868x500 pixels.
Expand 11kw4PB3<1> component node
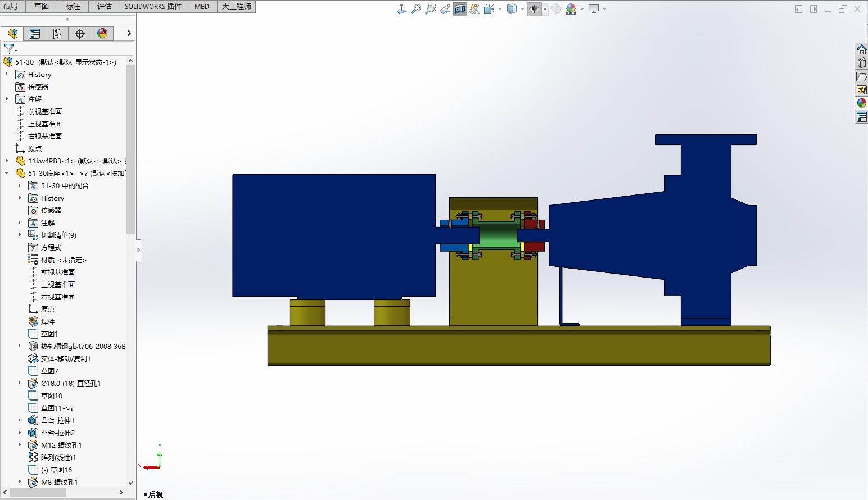click(x=7, y=161)
